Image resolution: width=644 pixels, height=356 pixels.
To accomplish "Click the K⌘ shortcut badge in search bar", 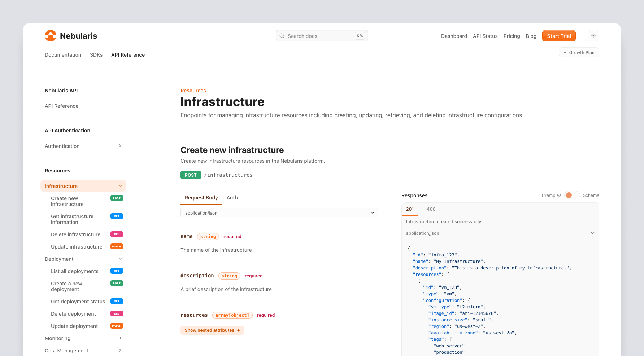I will [360, 36].
